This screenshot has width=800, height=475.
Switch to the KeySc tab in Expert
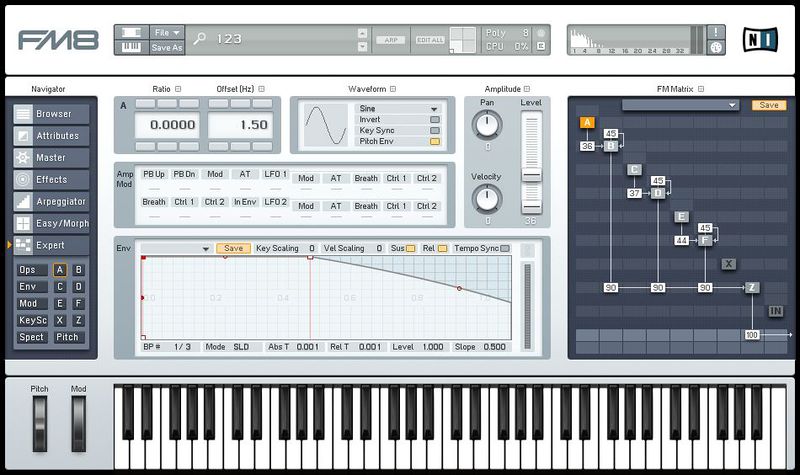[x=32, y=320]
